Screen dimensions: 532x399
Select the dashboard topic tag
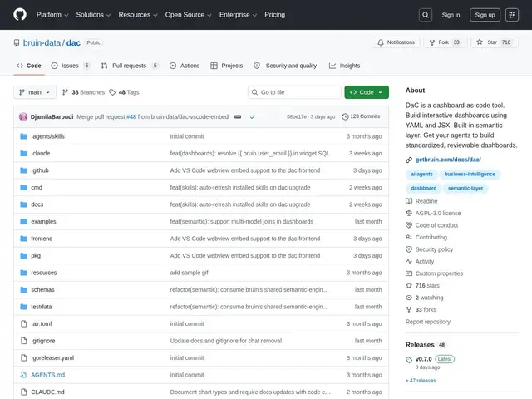pos(423,188)
